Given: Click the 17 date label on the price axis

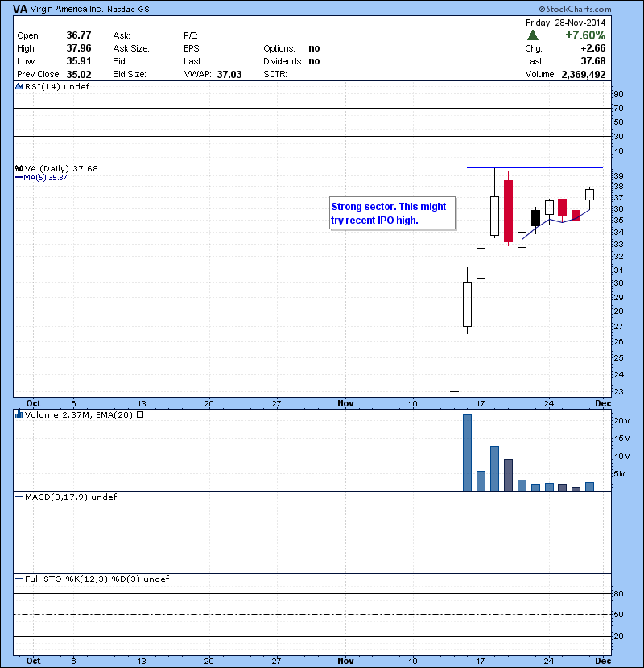Looking at the screenshot, I should (481, 403).
